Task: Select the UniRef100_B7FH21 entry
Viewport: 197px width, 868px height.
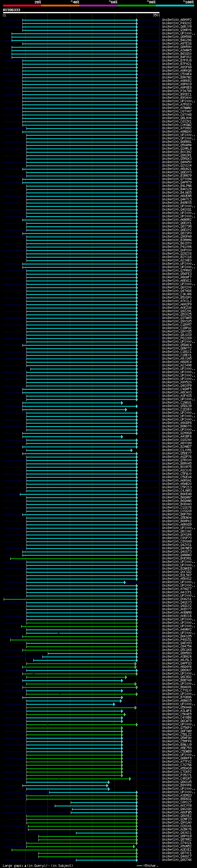Action: coord(177,64)
